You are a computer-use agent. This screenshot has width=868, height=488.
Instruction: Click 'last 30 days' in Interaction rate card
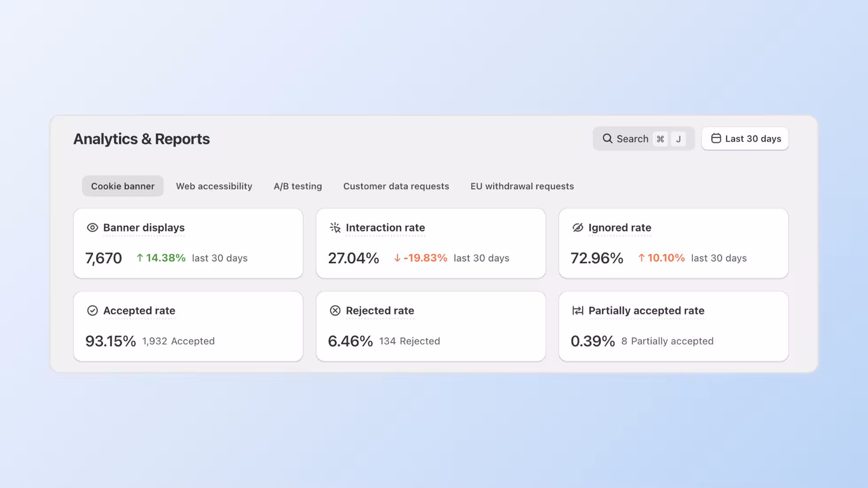coord(481,258)
